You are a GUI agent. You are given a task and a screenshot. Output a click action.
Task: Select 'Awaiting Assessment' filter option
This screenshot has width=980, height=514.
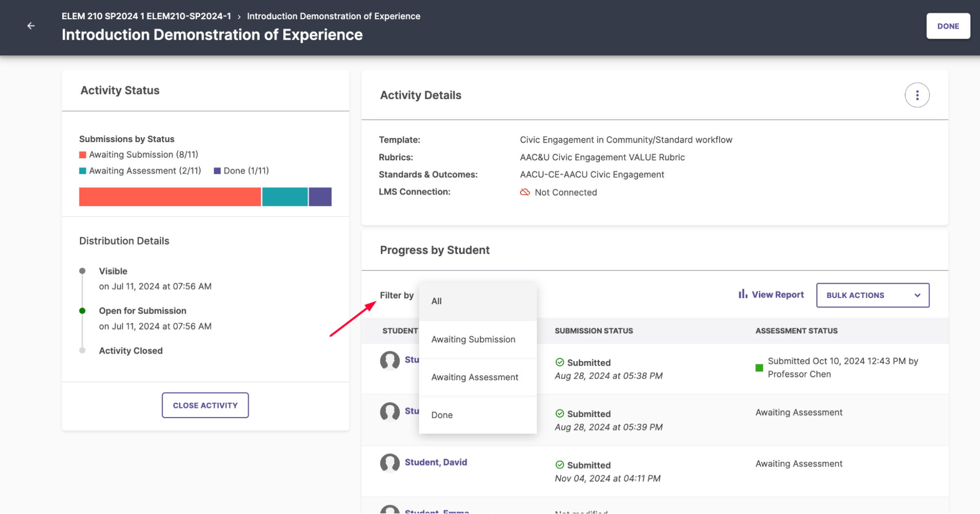(x=475, y=377)
